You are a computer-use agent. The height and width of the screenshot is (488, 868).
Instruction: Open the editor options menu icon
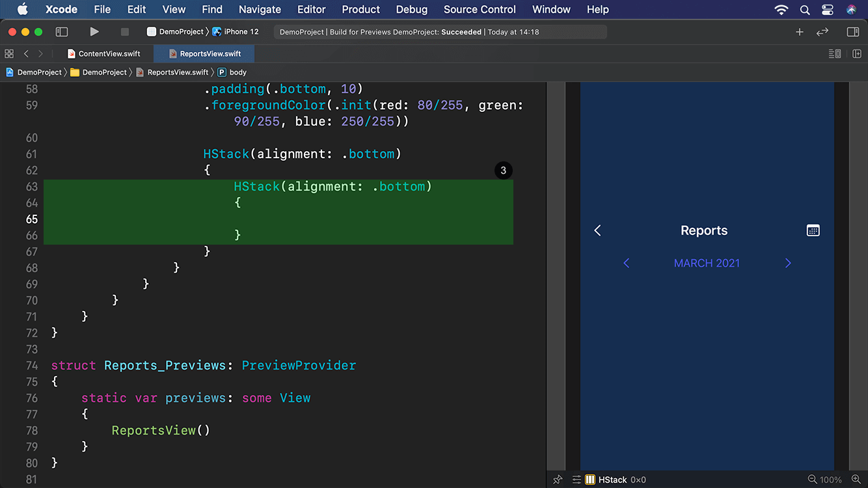835,54
